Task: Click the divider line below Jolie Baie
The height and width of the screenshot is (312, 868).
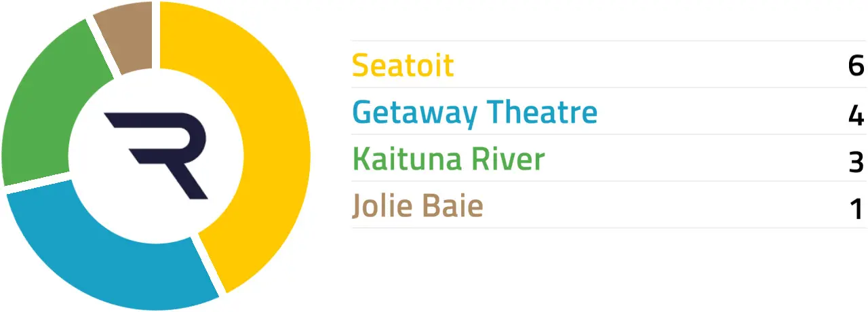Action: click(609, 228)
